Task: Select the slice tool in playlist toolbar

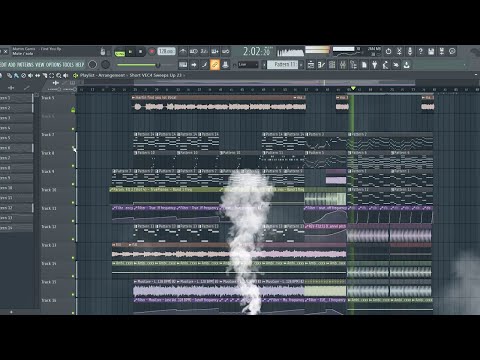Action: tap(44, 76)
